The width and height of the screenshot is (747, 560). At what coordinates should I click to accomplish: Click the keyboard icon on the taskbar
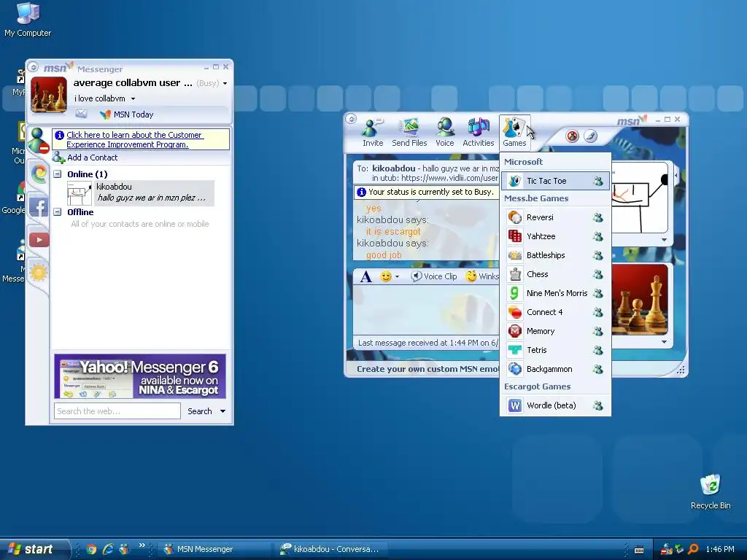tap(639, 550)
